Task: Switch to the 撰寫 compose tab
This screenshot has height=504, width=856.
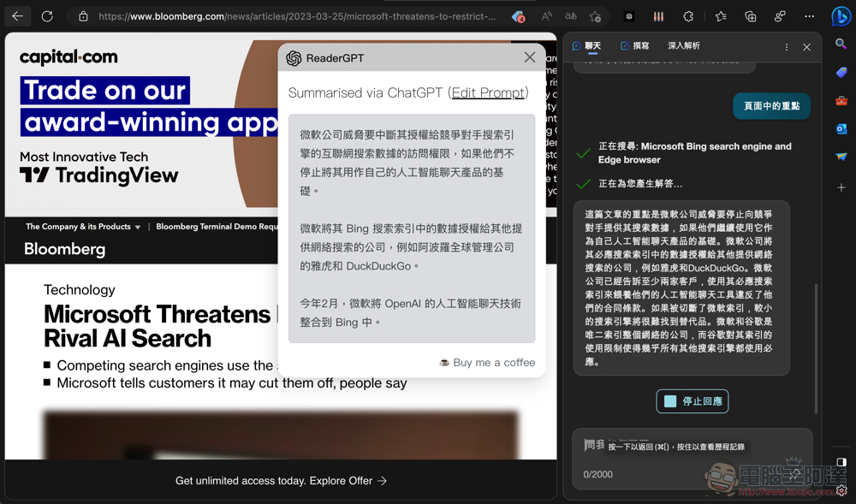Action: [x=634, y=46]
